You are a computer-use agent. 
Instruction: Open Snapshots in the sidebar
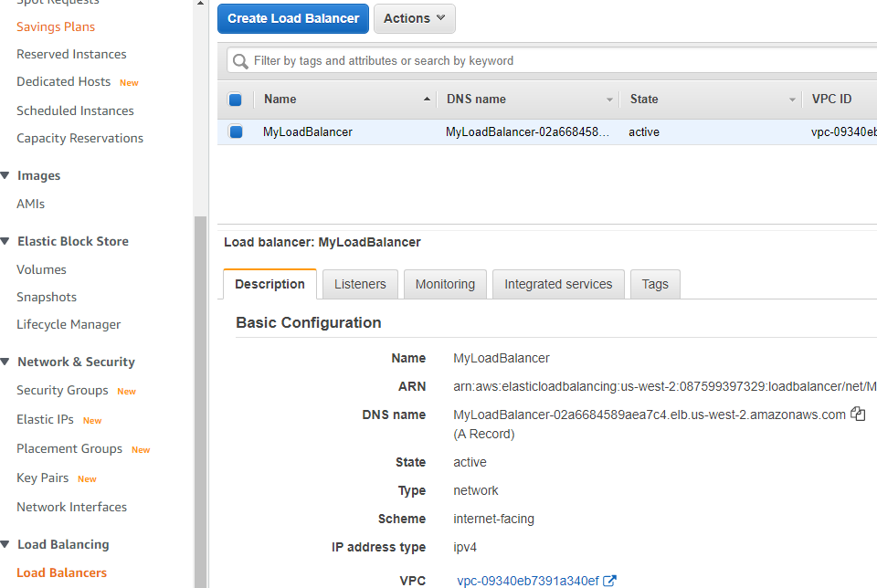[47, 297]
